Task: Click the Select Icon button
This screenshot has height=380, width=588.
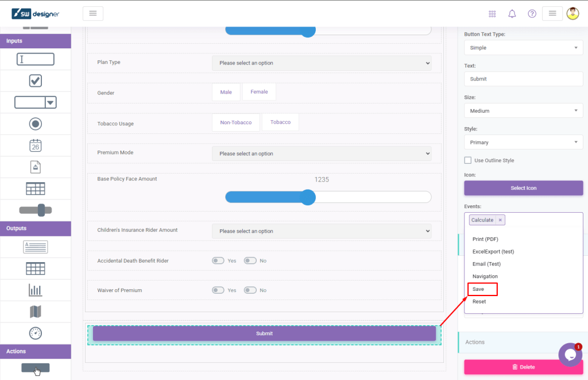Action: [523, 188]
